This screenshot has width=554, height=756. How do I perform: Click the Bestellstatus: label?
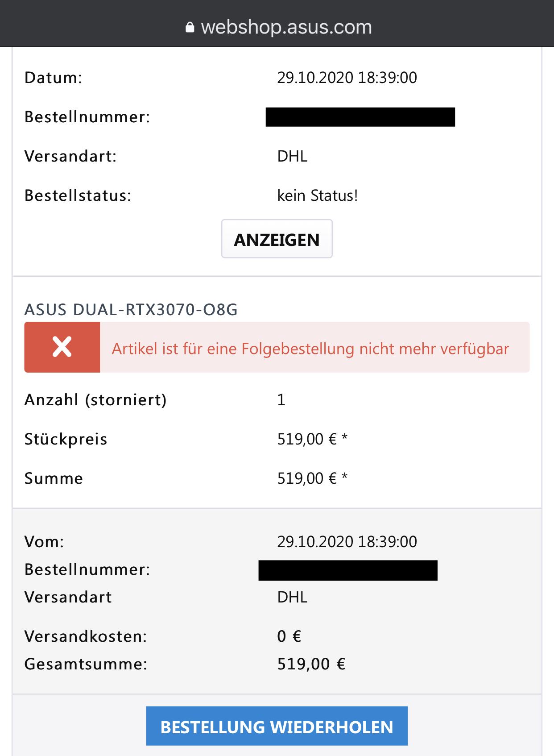(78, 195)
